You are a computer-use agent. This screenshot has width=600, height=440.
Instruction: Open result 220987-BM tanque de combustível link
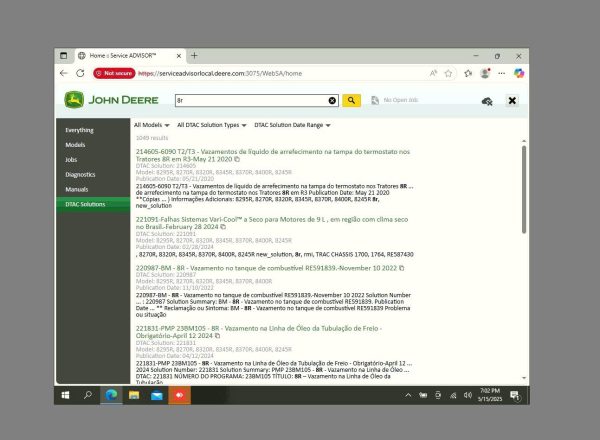pyautogui.click(x=266, y=268)
